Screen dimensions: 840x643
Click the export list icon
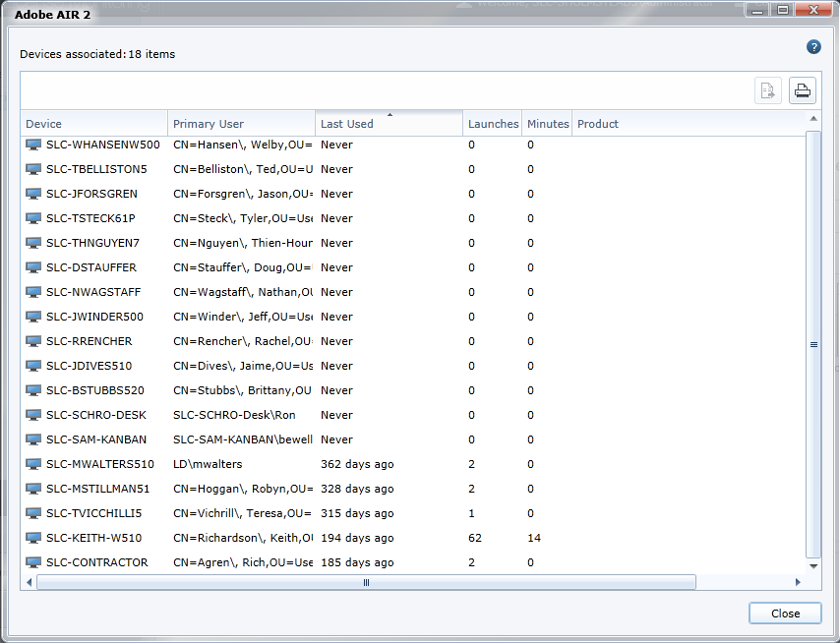tap(768, 91)
